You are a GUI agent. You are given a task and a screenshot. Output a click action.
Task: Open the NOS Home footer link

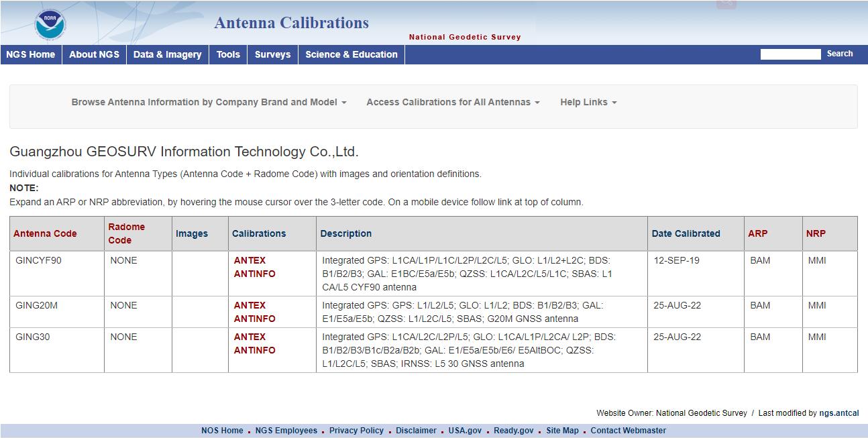coord(222,431)
